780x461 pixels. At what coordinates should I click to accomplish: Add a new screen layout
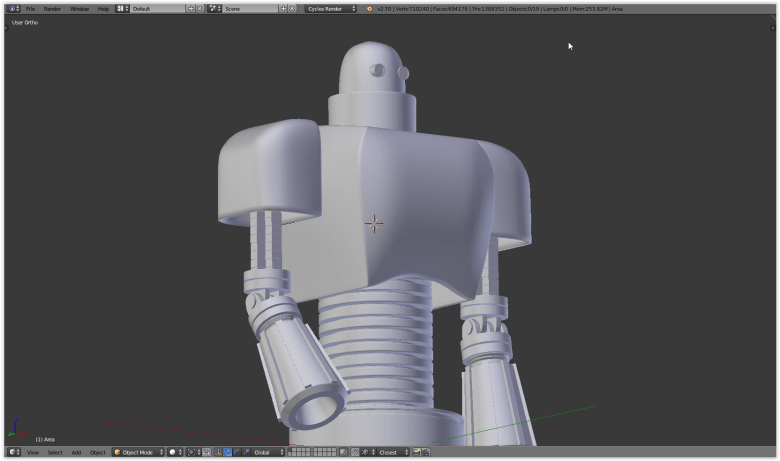click(191, 8)
